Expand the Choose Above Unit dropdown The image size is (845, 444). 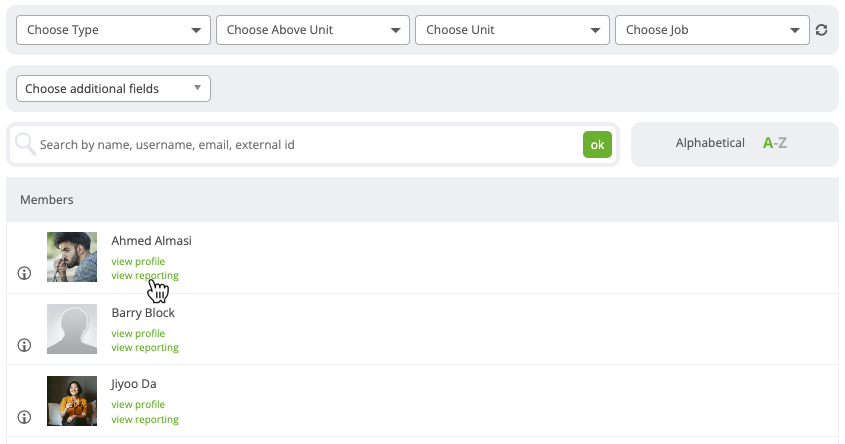pyautogui.click(x=313, y=30)
